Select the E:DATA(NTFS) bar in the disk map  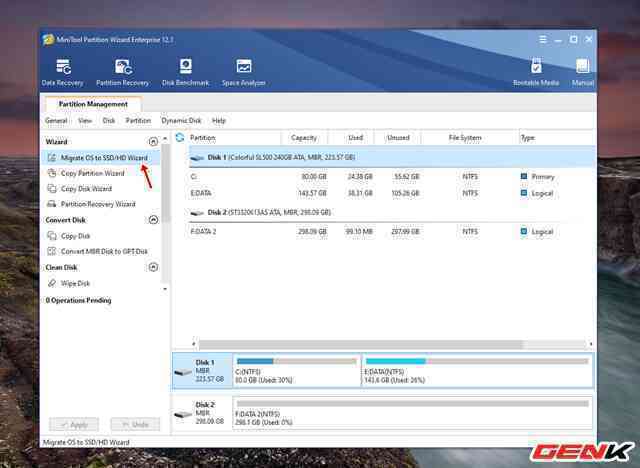coord(477,370)
